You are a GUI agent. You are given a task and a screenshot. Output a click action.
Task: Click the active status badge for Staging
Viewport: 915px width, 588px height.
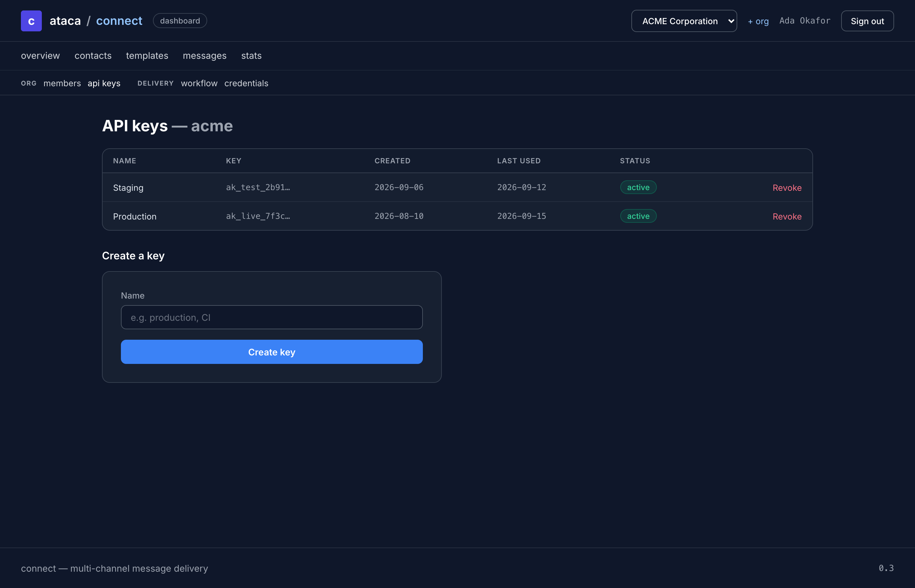[x=638, y=188]
